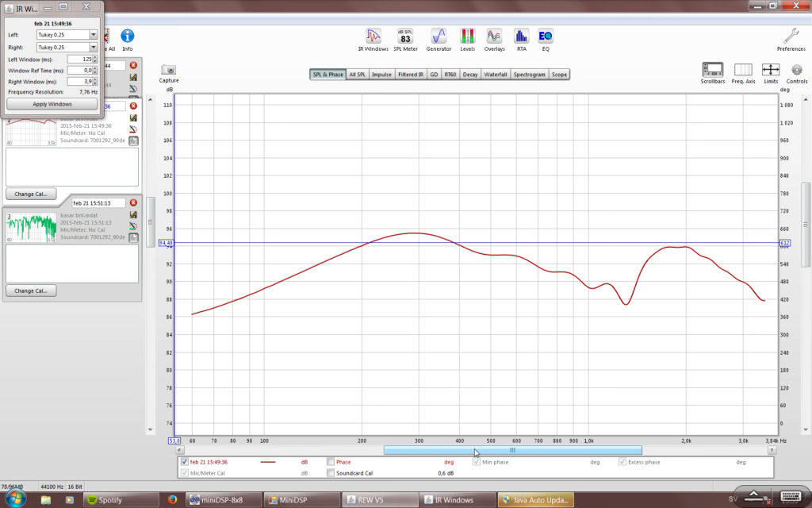Click the trace colour icon for measurement 3
The width and height of the screenshot is (812, 508).
pos(133,226)
